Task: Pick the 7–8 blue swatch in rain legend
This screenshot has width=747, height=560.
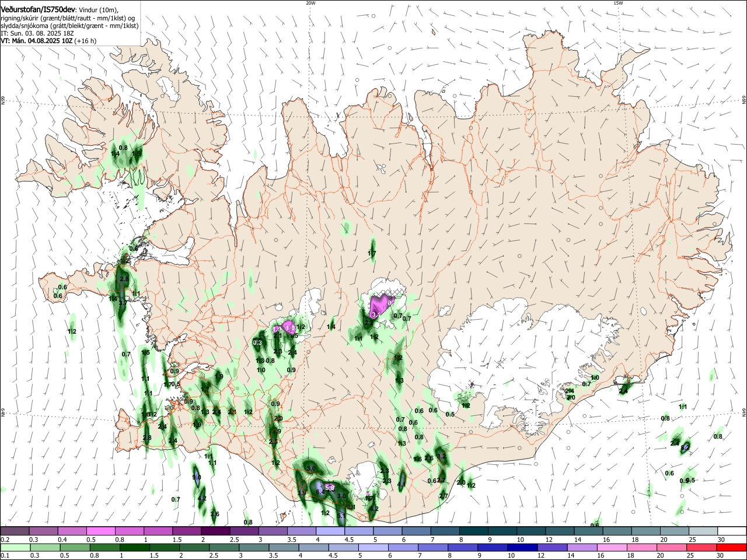Action: pos(433,547)
